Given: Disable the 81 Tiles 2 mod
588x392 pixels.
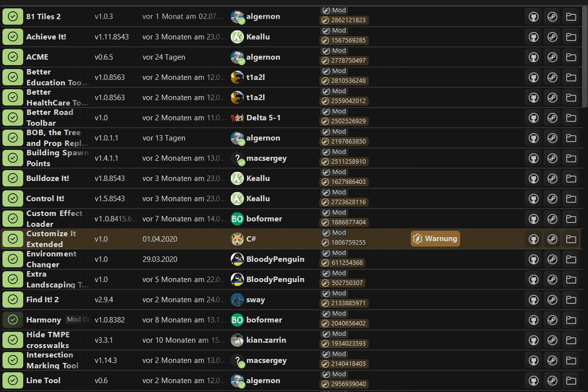Looking at the screenshot, I should tap(13, 16).
